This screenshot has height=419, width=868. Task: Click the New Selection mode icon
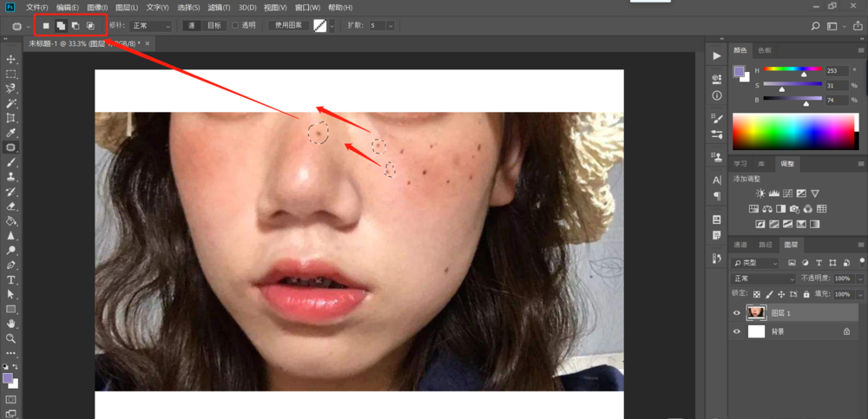47,26
